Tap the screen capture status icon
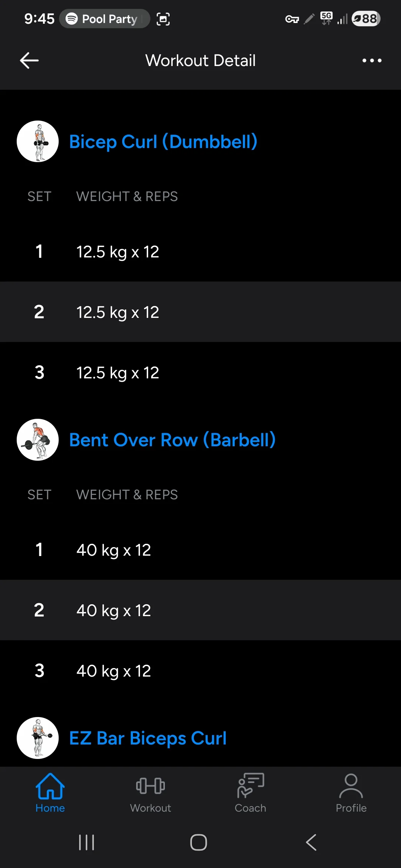Viewport: 401px width, 868px height. click(x=163, y=19)
